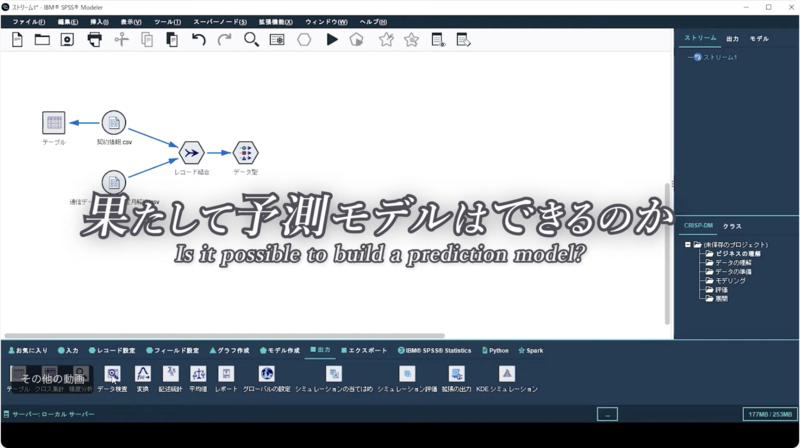
Task: Pick the 平均値 means palette node
Action: tap(198, 379)
